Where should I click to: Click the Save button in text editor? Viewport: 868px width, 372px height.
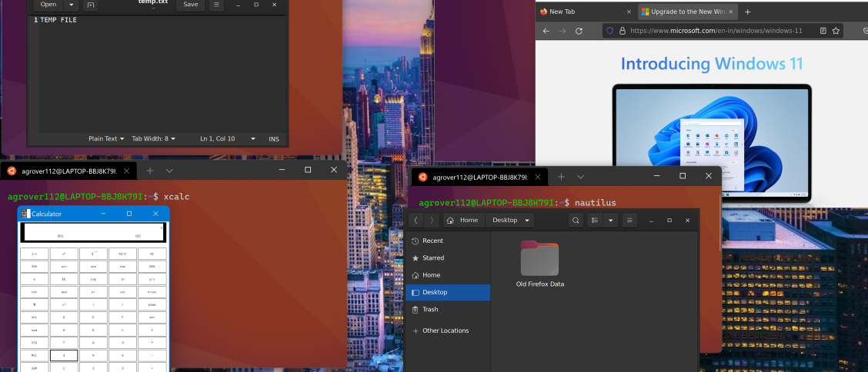point(190,5)
